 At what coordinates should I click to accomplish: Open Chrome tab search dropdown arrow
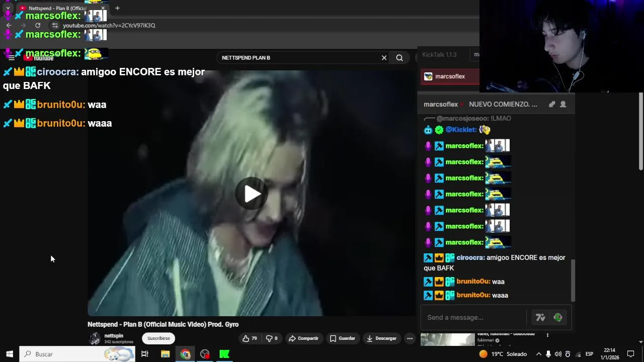pyautogui.click(x=8, y=8)
